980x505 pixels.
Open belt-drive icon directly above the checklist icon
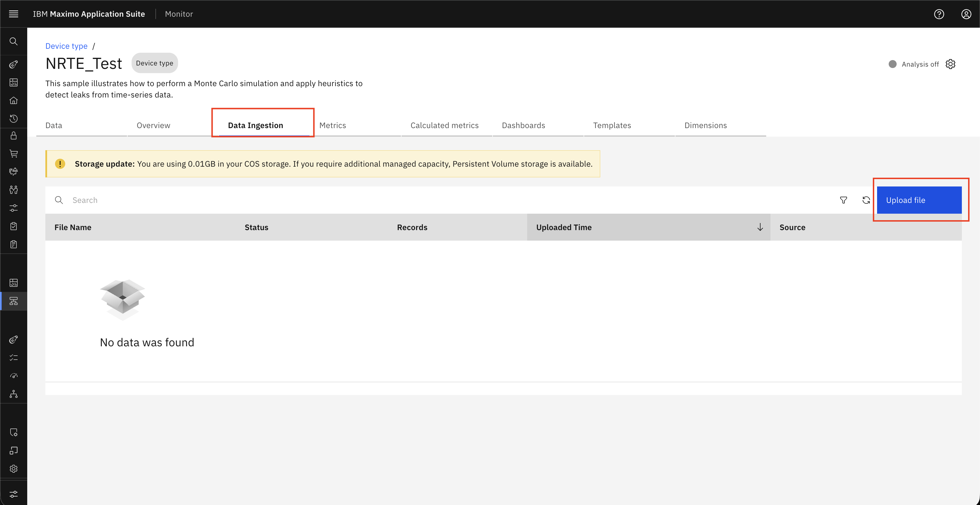[14, 340]
